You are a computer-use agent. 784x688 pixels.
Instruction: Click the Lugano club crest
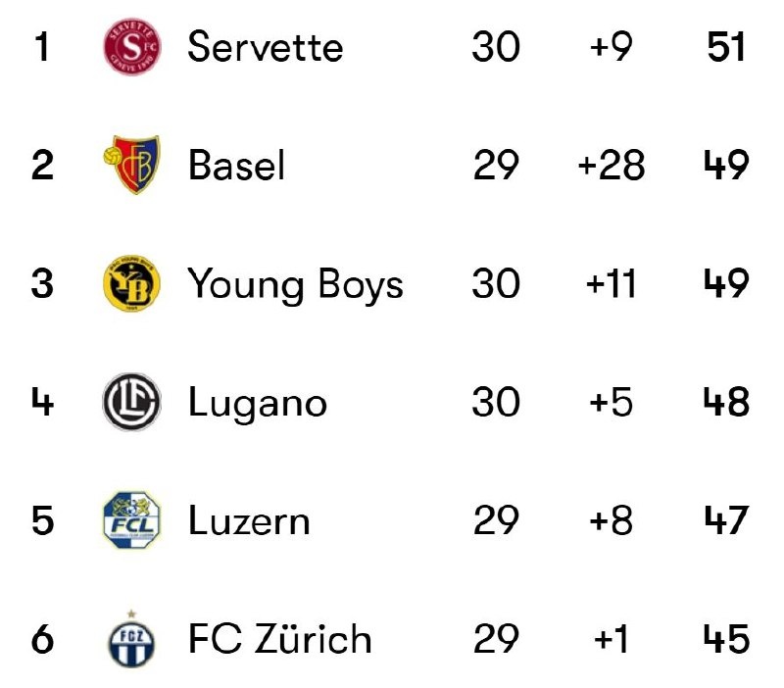click(x=131, y=403)
